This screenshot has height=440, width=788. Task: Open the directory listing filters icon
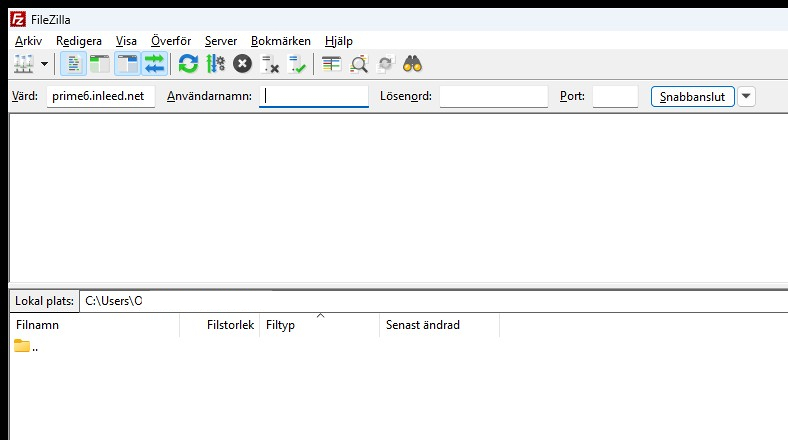point(332,64)
